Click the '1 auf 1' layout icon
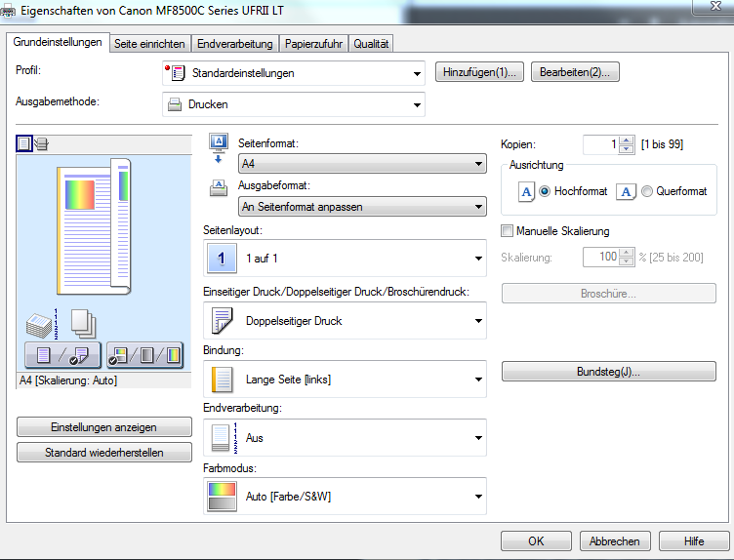734x560 pixels. [221, 259]
